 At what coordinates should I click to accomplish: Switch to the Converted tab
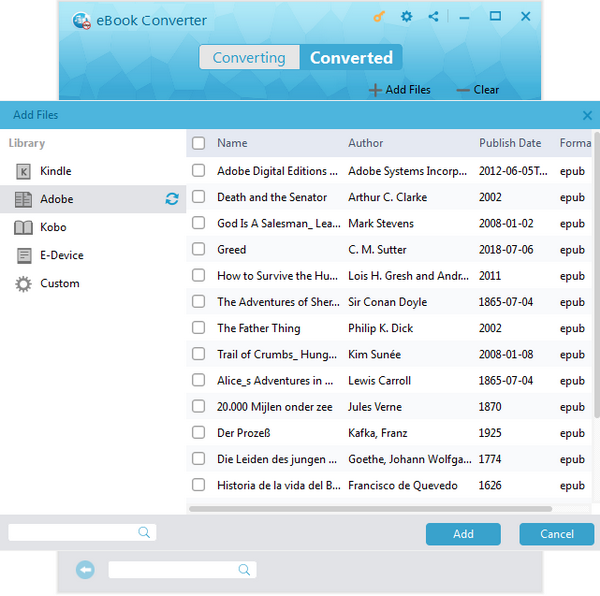click(351, 57)
